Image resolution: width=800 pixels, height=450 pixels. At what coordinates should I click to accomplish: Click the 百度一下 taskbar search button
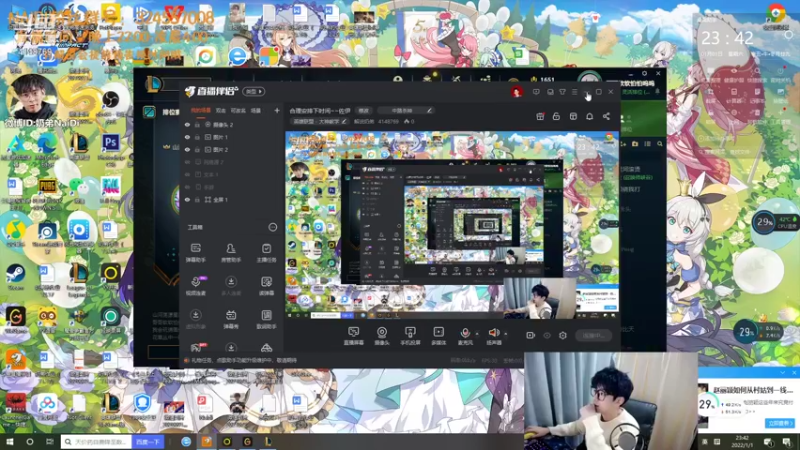148,442
